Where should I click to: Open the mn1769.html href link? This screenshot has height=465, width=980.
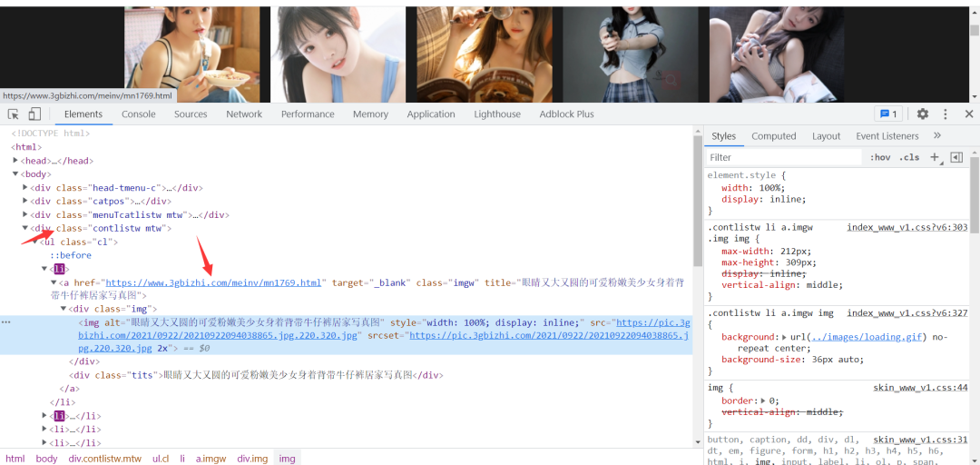coord(214,282)
